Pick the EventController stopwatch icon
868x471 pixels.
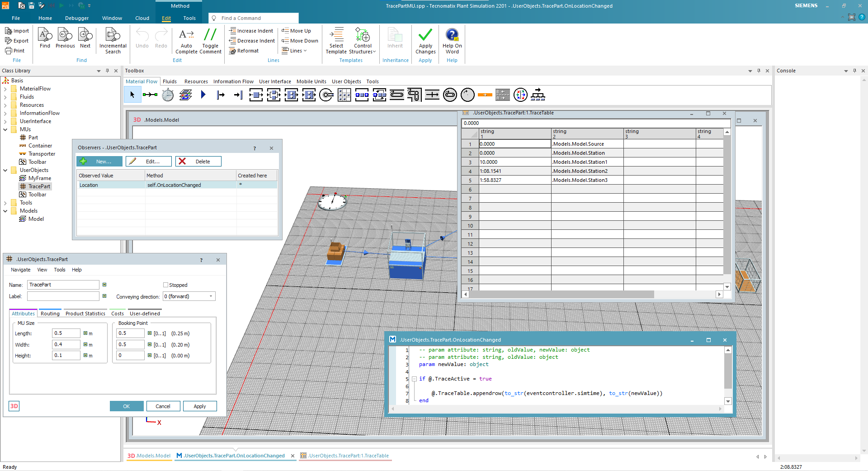pos(168,95)
